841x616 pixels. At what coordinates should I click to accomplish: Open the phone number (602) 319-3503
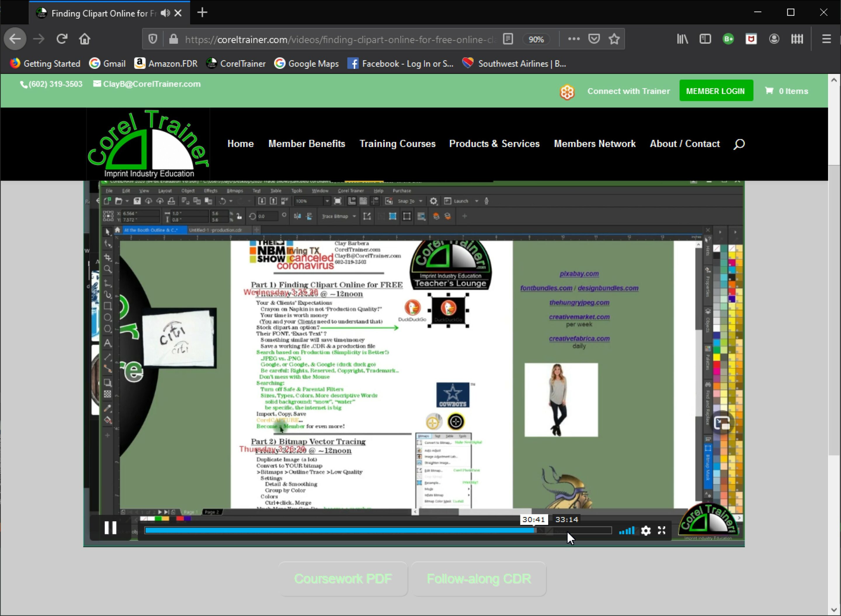point(51,84)
